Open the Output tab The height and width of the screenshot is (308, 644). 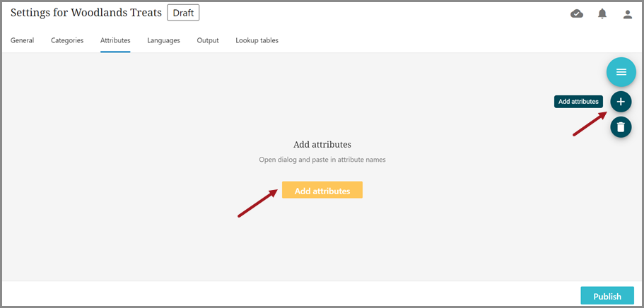tap(208, 40)
